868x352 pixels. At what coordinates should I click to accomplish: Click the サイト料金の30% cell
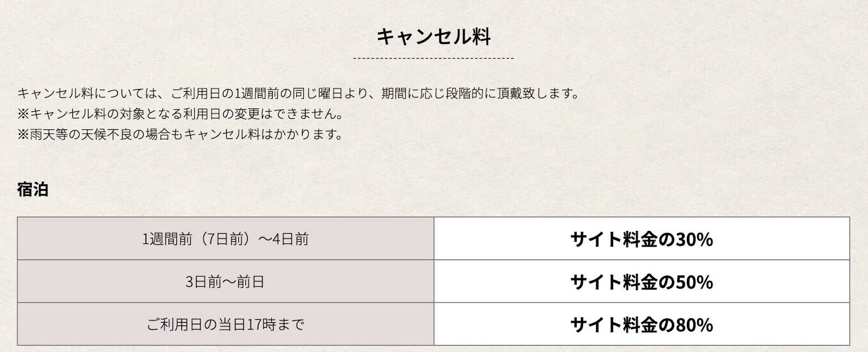pos(642,238)
